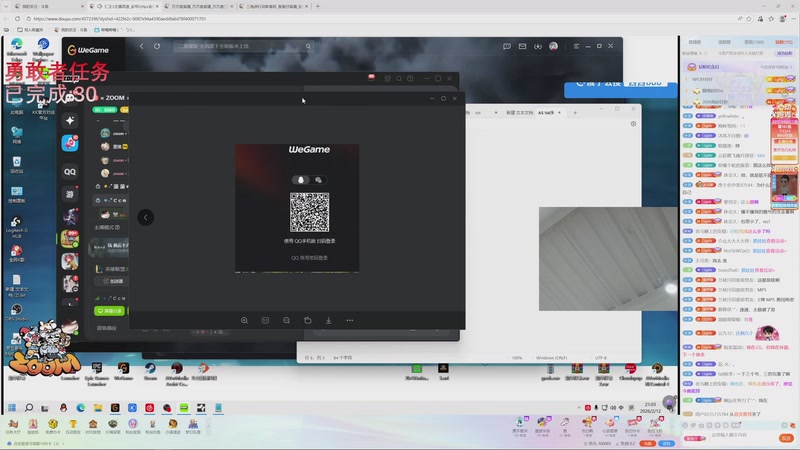Open the WeGame taskbar icon

click(115, 408)
